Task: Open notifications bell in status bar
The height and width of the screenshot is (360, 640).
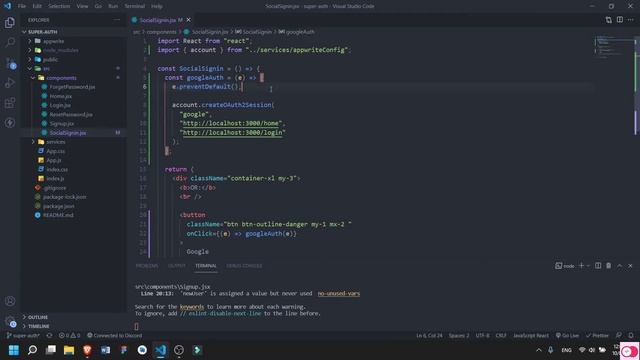Action: (x=631, y=336)
